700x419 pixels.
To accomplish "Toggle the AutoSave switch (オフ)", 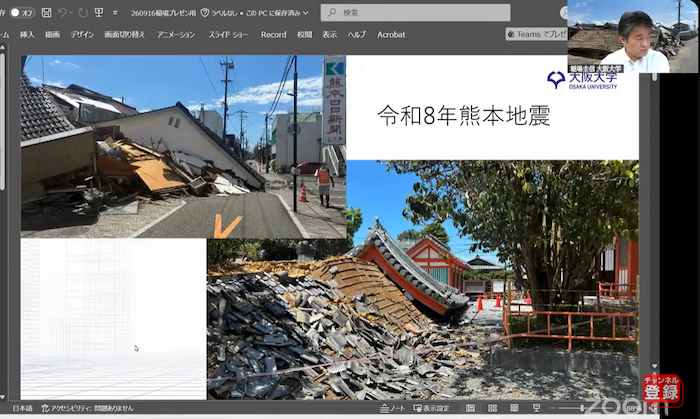I will 22,12.
